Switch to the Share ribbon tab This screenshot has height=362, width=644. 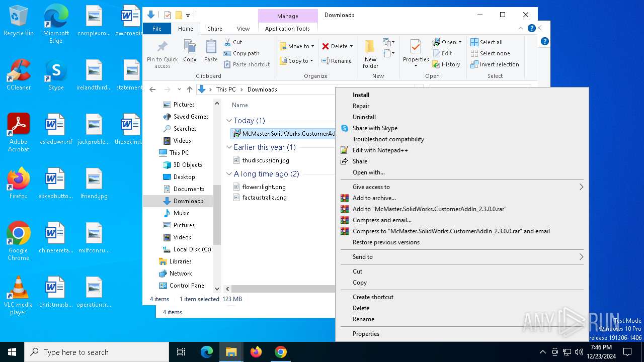215,29
